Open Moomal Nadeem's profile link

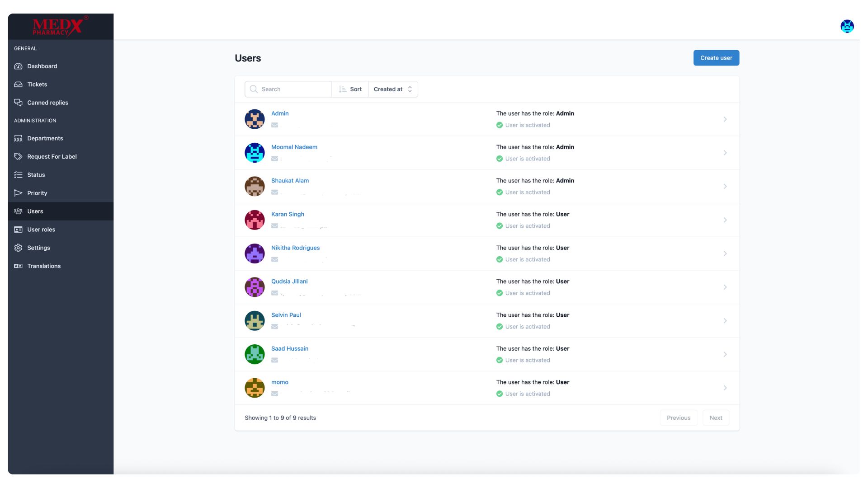pyautogui.click(x=294, y=147)
